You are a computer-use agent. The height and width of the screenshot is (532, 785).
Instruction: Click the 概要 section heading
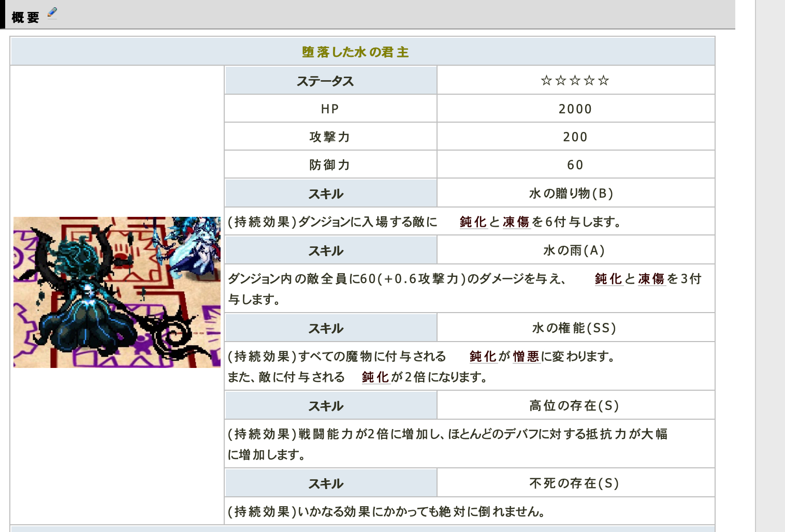(25, 18)
